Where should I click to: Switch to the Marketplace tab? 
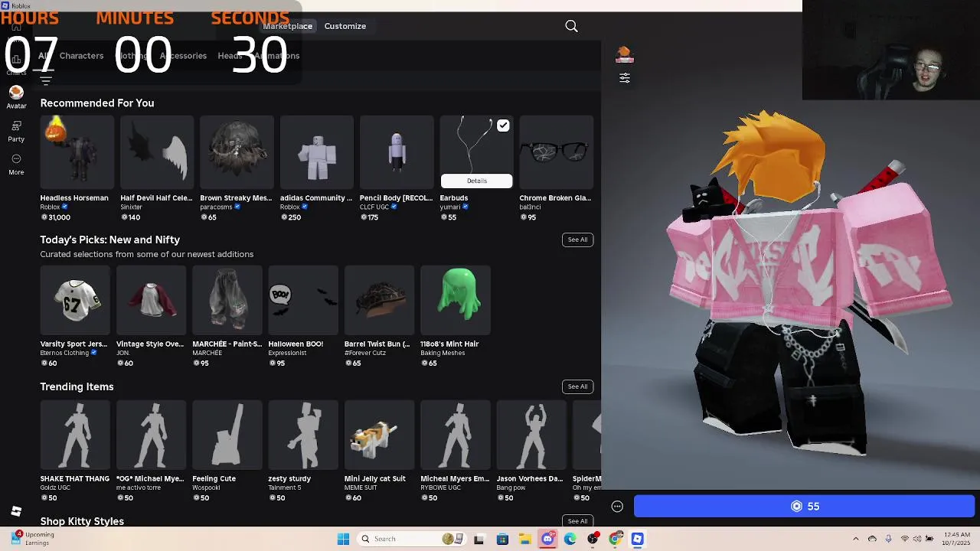click(287, 26)
